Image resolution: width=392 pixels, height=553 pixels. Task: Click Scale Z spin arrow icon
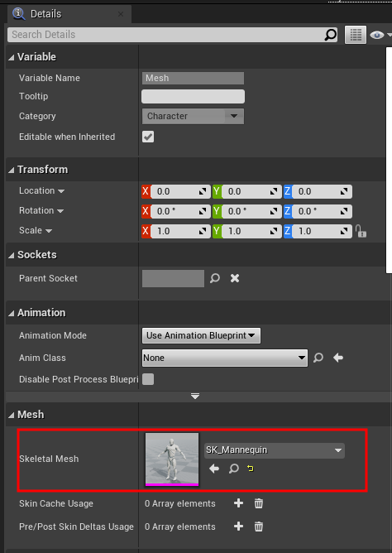click(344, 231)
